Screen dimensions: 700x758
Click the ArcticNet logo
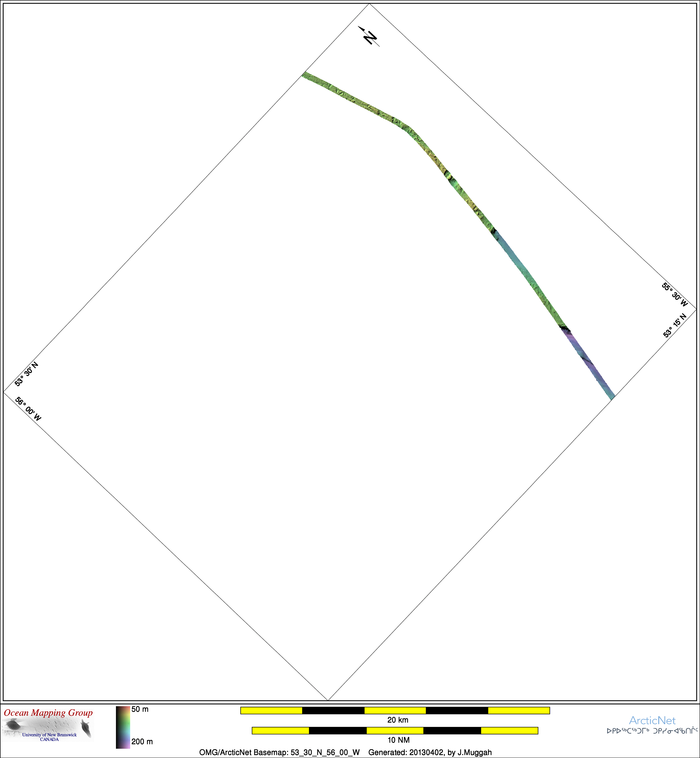[652, 720]
